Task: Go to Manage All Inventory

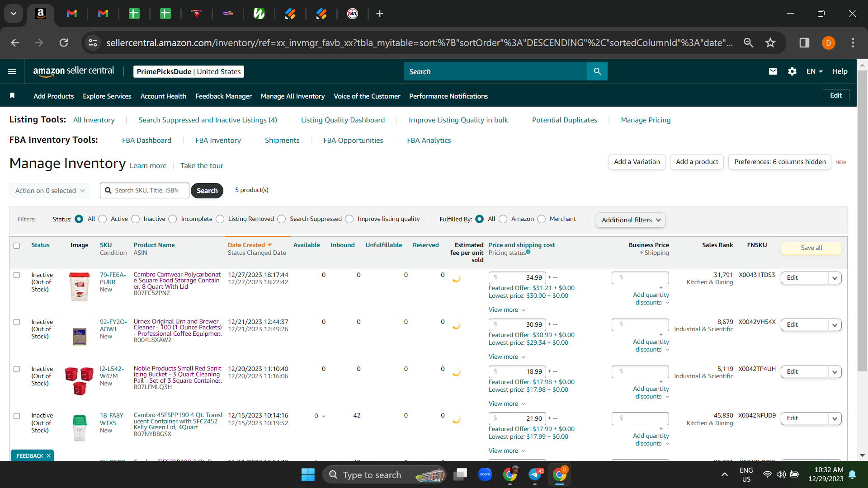Action: point(292,96)
